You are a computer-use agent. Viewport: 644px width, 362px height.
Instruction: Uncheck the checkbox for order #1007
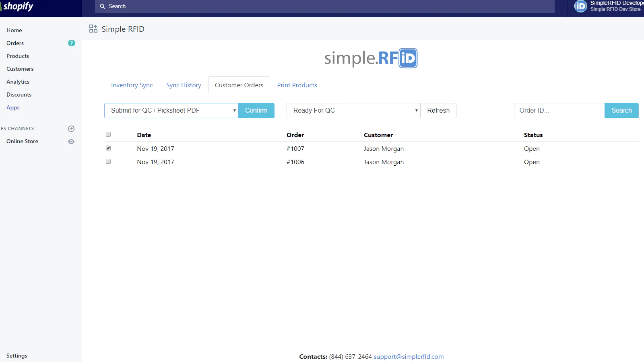point(108,148)
